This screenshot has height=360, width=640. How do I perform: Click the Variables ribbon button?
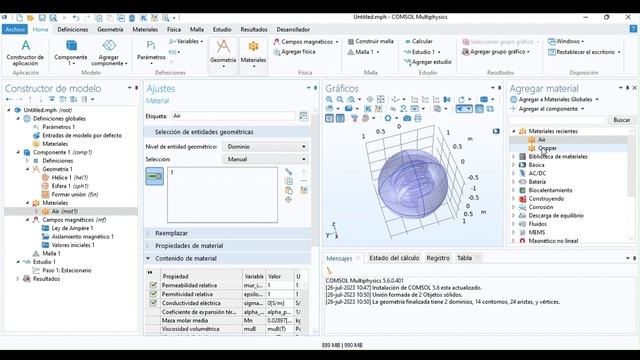point(186,41)
